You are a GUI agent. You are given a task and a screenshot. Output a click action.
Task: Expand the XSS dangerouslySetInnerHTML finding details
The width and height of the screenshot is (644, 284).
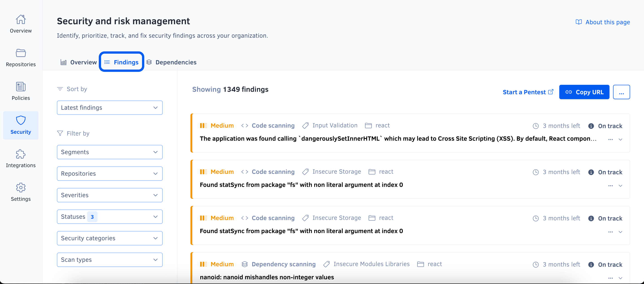[621, 139]
